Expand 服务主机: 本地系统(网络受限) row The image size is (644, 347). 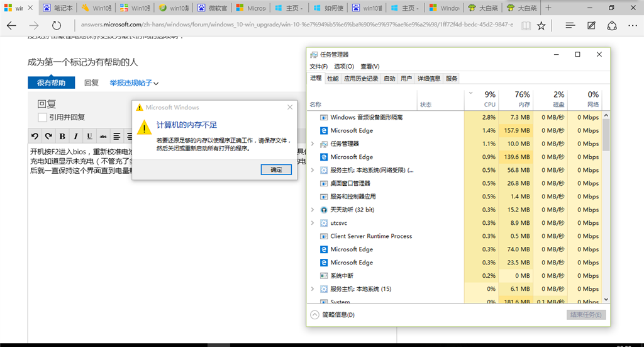coord(313,170)
